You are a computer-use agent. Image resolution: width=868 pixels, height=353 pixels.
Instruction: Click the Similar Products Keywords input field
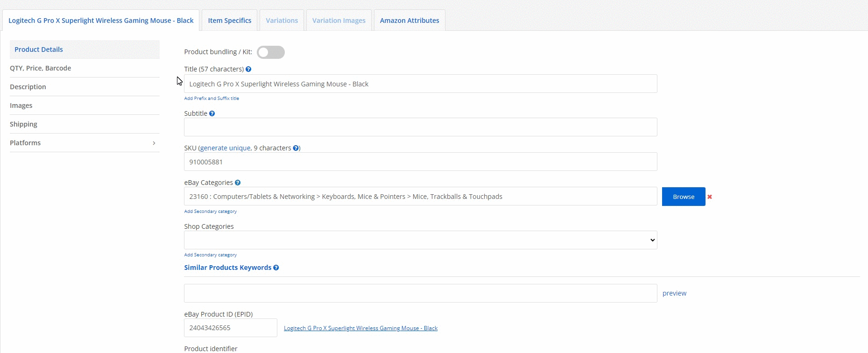coord(420,293)
